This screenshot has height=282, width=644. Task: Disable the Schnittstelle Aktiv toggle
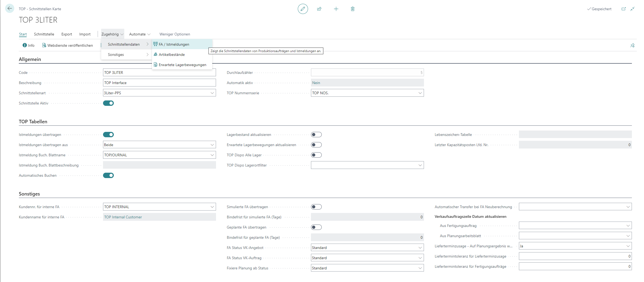pyautogui.click(x=108, y=103)
